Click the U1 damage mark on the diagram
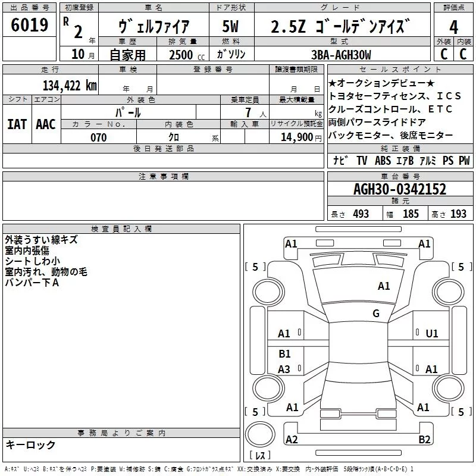This screenshot has width=476, height=476. tap(432, 334)
